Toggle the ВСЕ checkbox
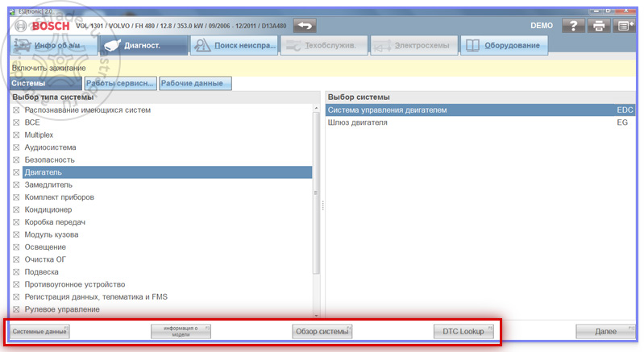 16,122
